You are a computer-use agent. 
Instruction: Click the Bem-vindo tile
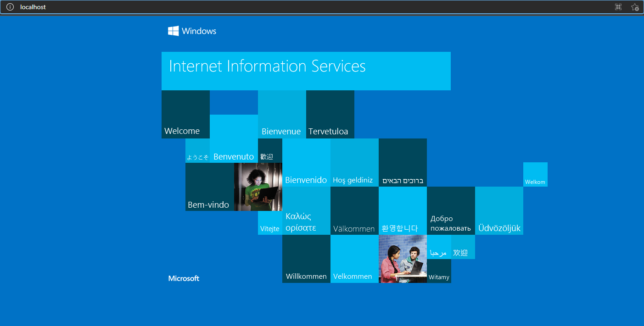[210, 187]
